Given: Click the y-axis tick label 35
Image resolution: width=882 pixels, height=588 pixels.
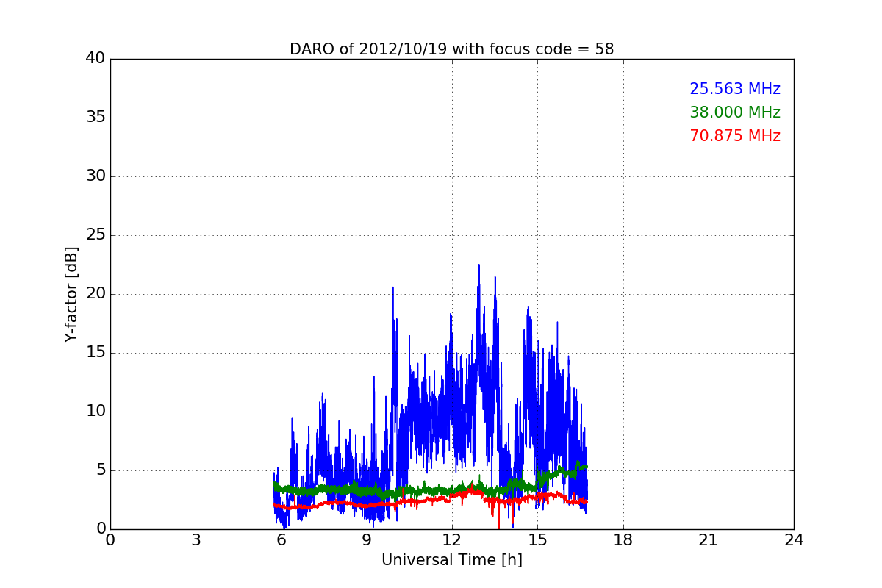Looking at the screenshot, I should pyautogui.click(x=96, y=118).
